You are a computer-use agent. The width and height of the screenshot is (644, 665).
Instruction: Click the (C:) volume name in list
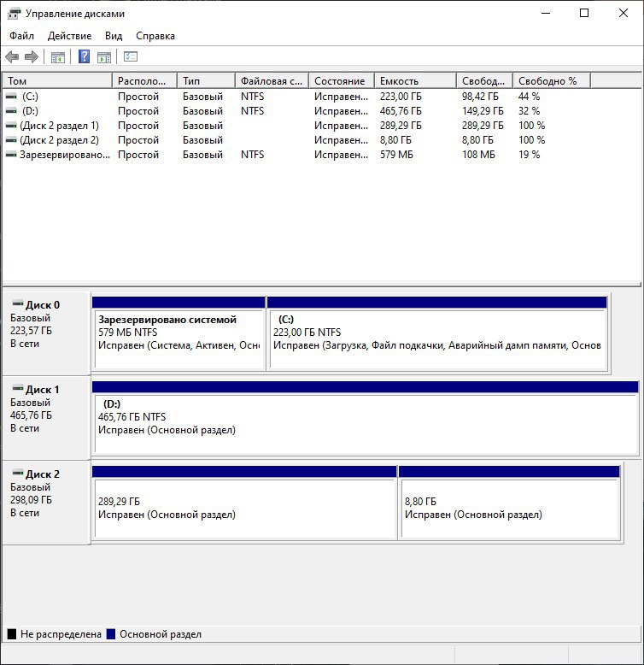tap(30, 97)
